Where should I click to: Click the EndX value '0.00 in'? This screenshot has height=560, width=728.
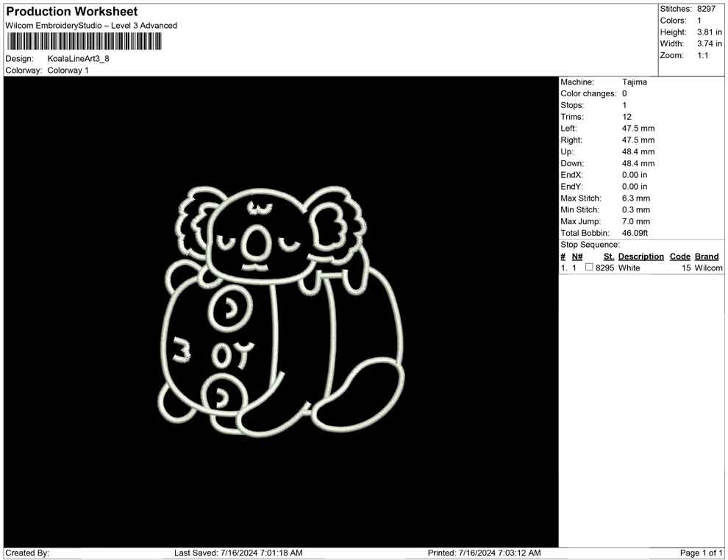tap(634, 175)
